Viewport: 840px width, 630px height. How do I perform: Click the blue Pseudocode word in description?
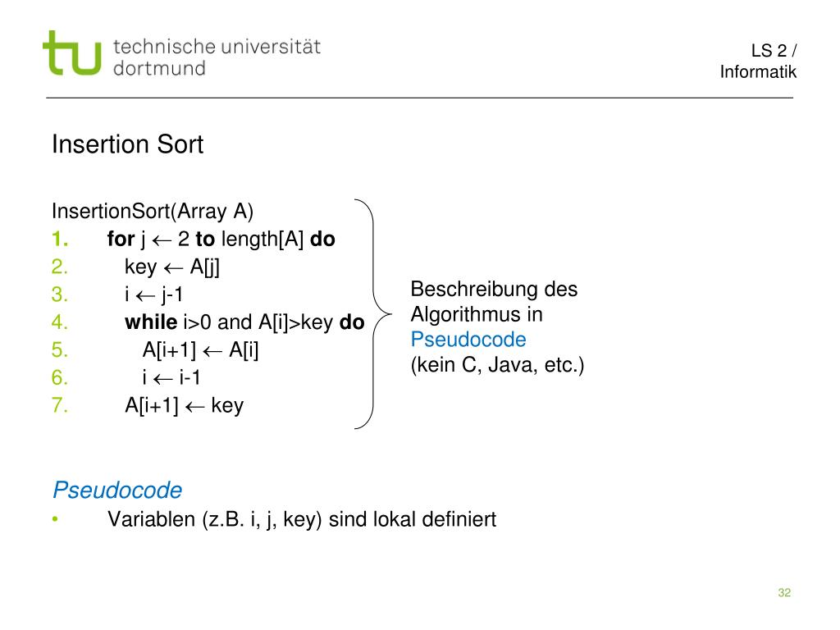tap(468, 339)
